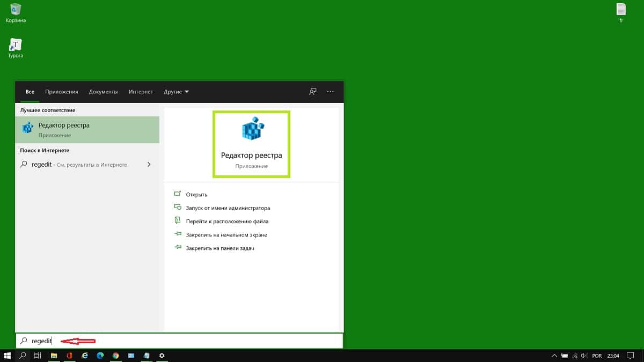Click the Settings gear in the taskbar
This screenshot has width=644, height=362.
coord(162,356)
